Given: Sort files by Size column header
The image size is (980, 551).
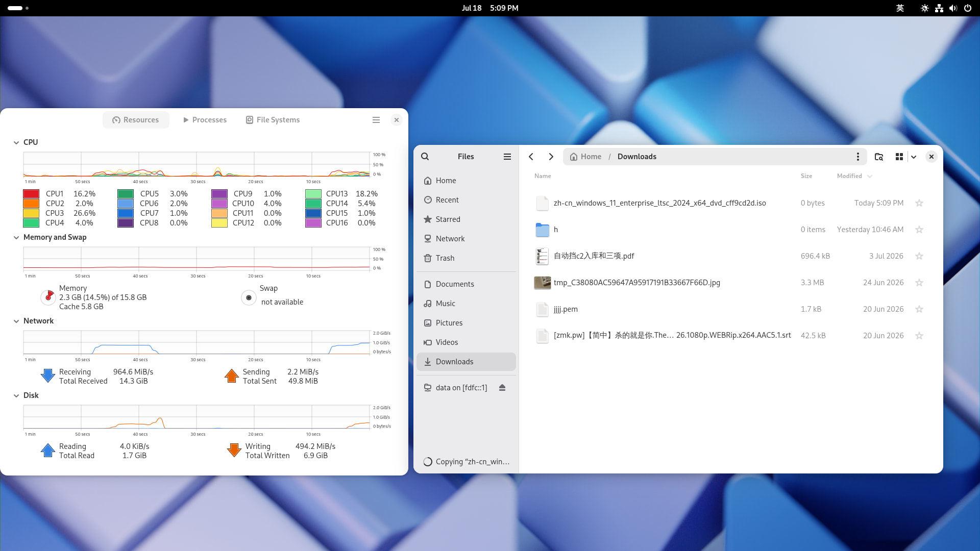Looking at the screenshot, I should [806, 176].
